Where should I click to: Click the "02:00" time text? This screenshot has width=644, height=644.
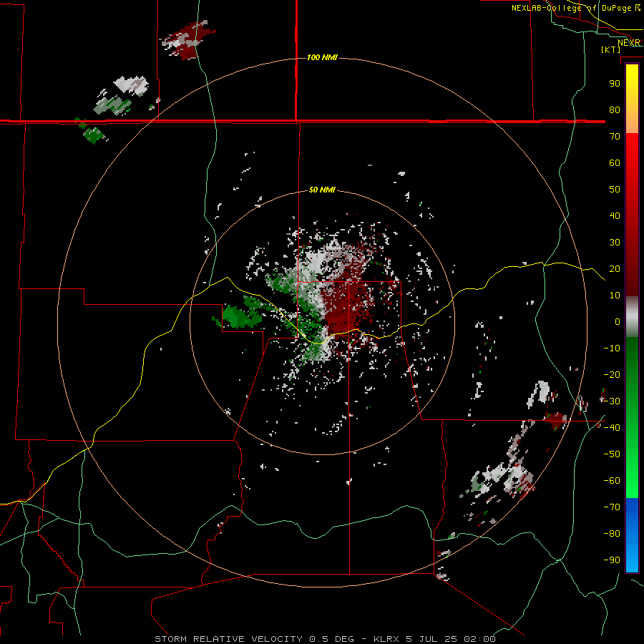click(479, 639)
